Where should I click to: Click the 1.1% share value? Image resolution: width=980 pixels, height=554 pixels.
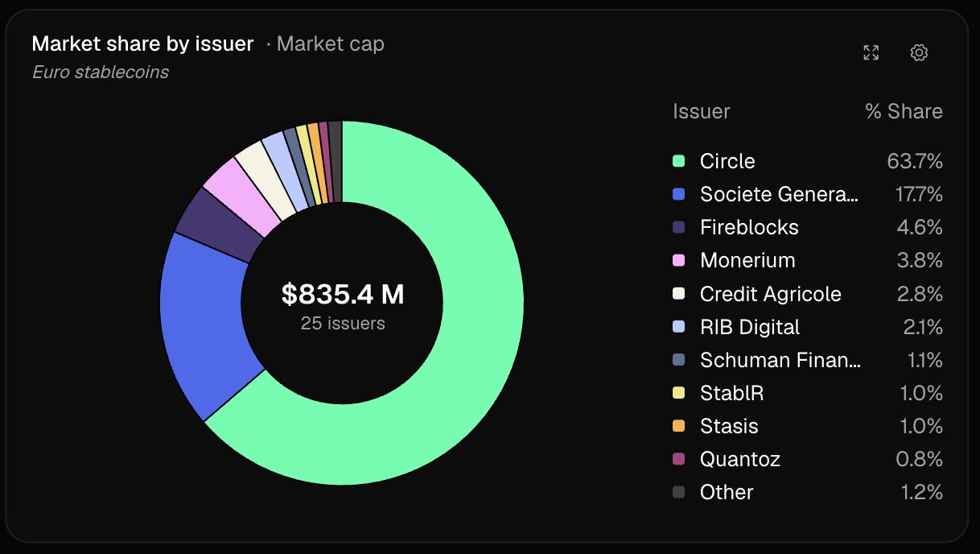924,360
